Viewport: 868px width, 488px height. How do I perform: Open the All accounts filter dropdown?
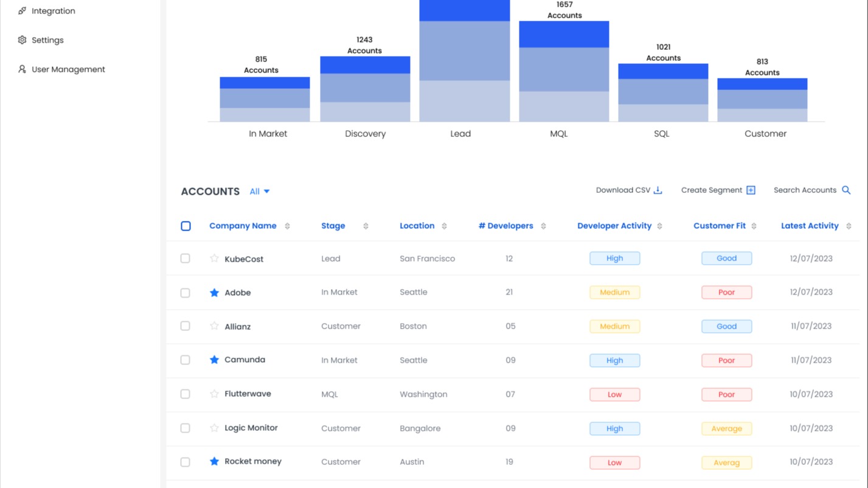click(260, 192)
